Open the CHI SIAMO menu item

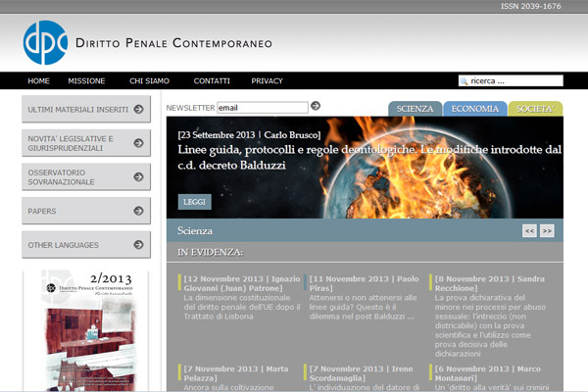149,81
